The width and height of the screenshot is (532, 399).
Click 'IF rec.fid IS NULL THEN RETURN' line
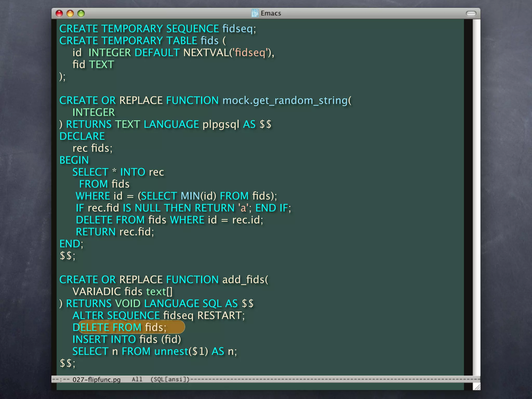[183, 208]
